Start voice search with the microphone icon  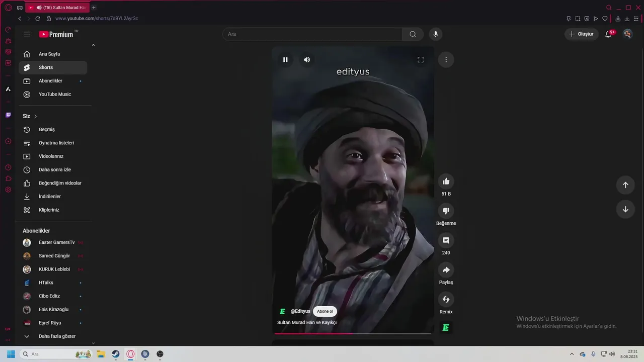pos(436,34)
